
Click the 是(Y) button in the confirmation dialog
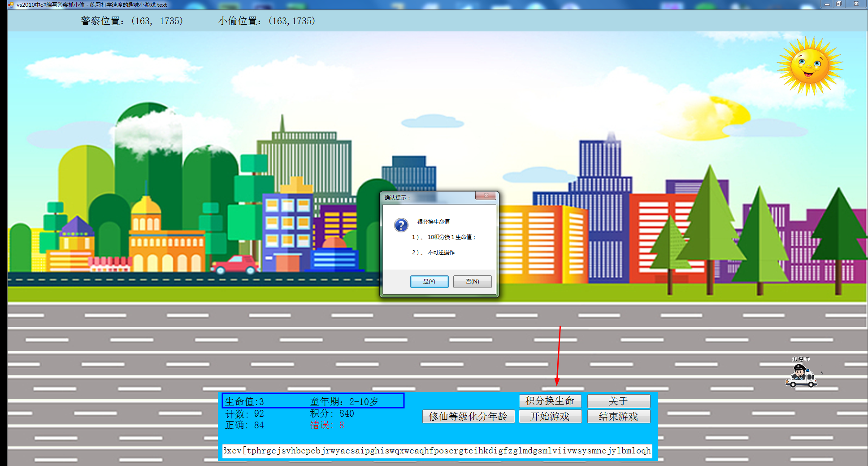(429, 281)
